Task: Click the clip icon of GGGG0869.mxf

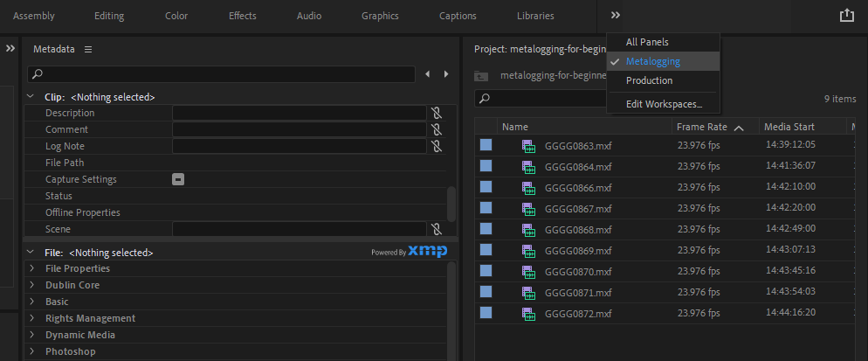Action: click(528, 251)
